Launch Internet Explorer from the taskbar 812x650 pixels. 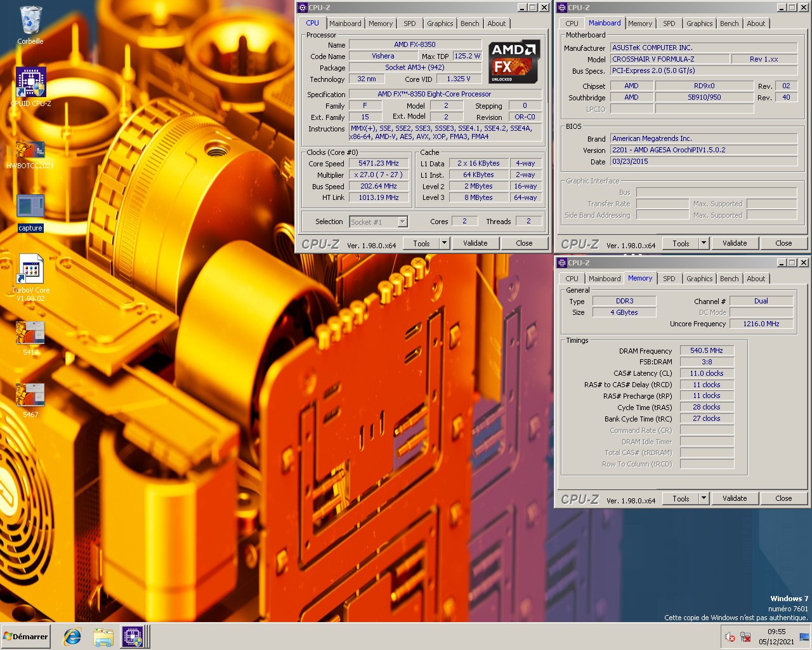click(x=72, y=637)
